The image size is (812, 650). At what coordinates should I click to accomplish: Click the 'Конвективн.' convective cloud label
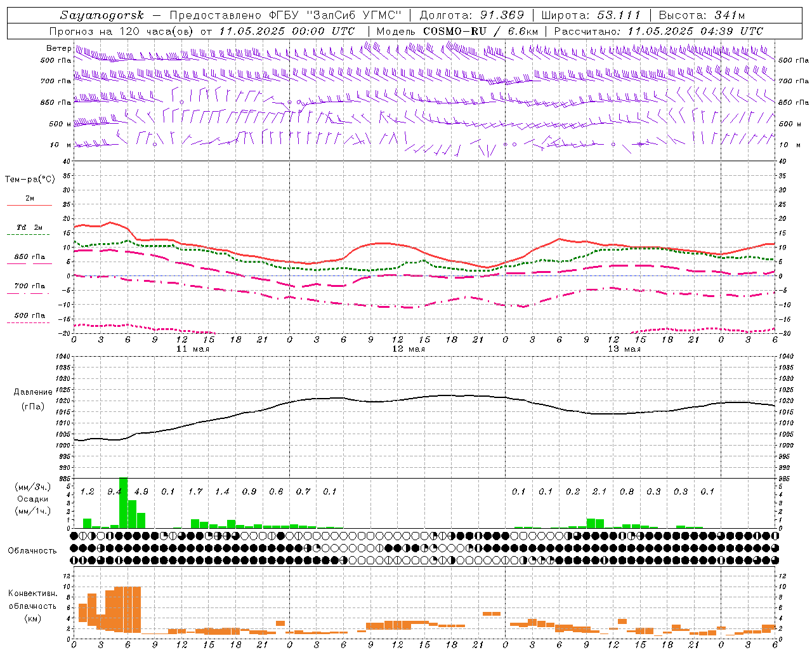(x=33, y=594)
